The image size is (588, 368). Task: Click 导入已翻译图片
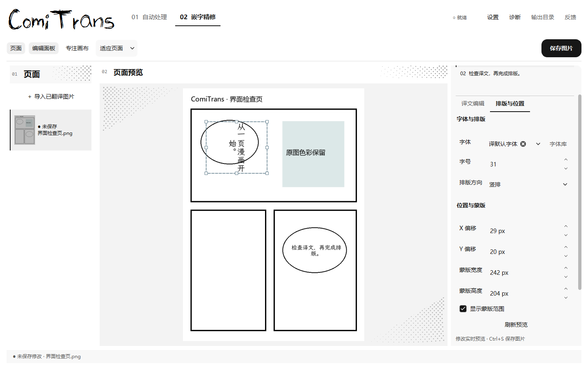pyautogui.click(x=51, y=96)
